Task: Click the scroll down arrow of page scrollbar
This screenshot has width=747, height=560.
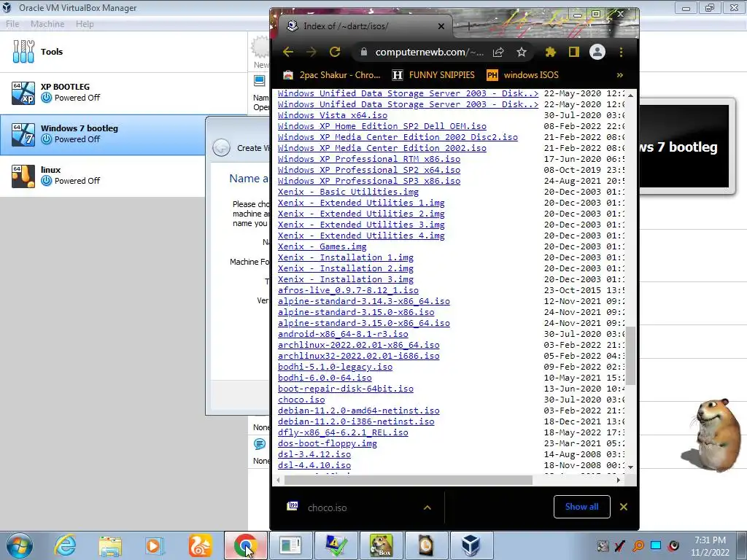Action: point(630,467)
